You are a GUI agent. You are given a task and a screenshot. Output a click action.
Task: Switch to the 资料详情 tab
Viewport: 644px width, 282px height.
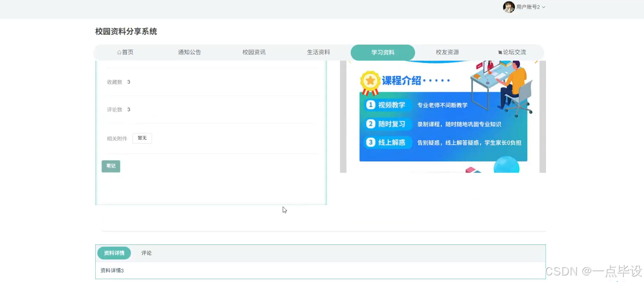pyautogui.click(x=114, y=253)
